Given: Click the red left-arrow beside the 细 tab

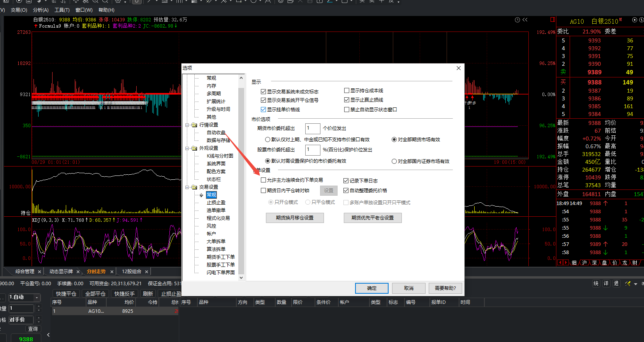Looking at the screenshot, I should click(x=560, y=263).
